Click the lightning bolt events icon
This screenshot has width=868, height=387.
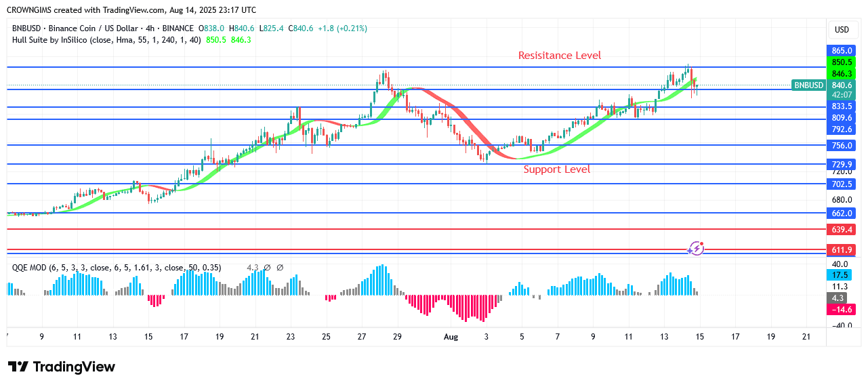point(696,249)
